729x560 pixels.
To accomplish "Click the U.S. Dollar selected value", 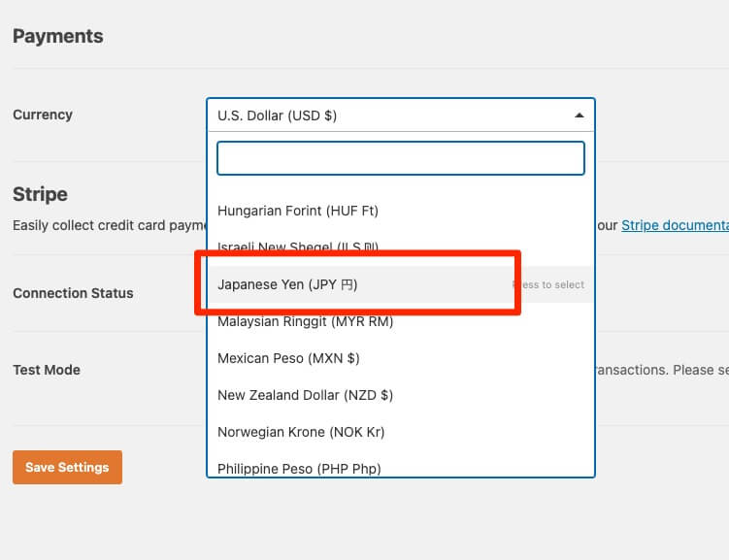I will (277, 115).
